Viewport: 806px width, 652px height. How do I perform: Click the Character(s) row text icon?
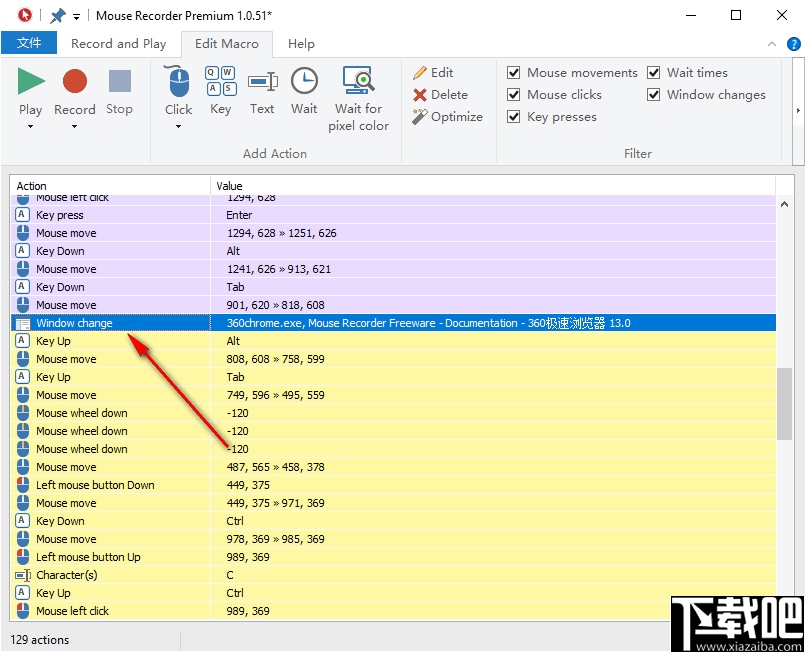23,575
